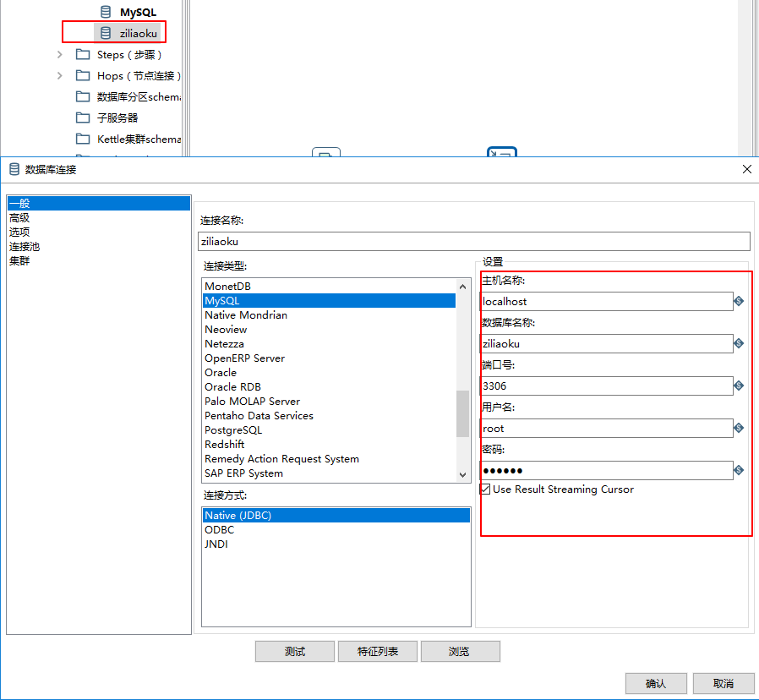Open variable picker for 用户名 field
The image size is (759, 700).
[739, 428]
